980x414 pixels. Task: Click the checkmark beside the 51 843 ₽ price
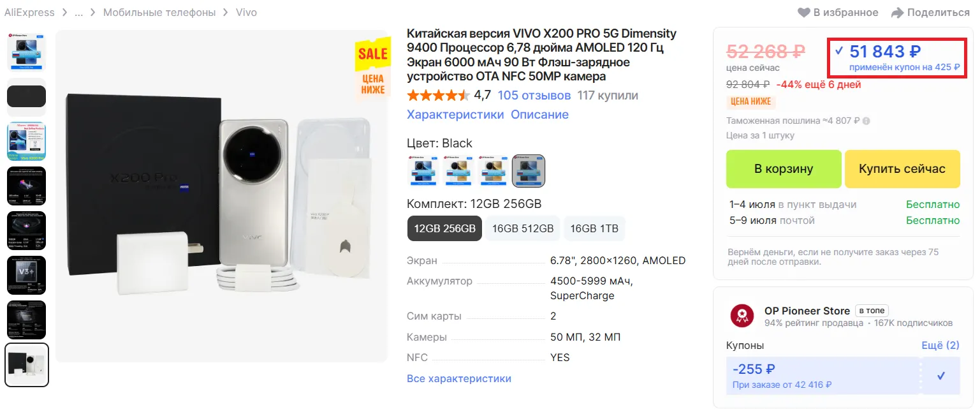tap(839, 51)
